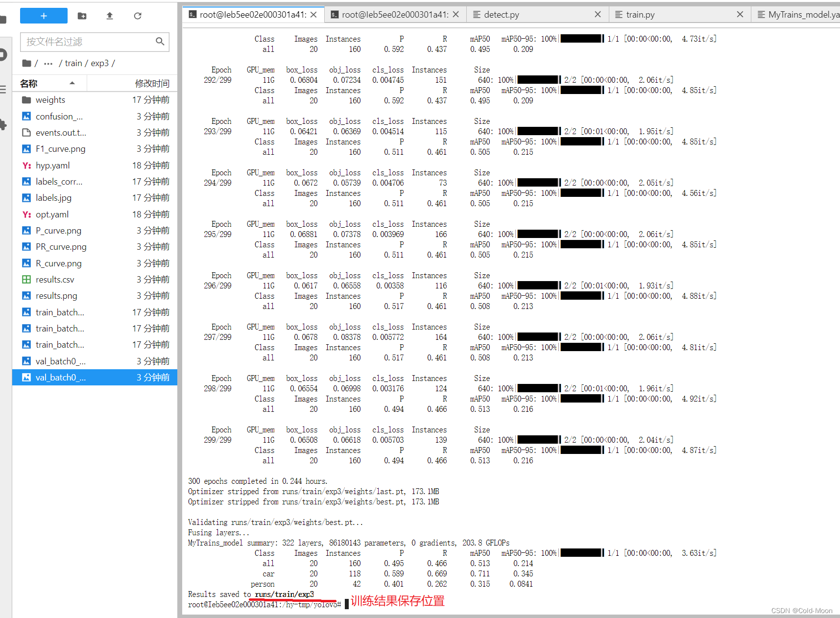
Task: Click the search magnifier icon in filter box
Action: [x=160, y=42]
